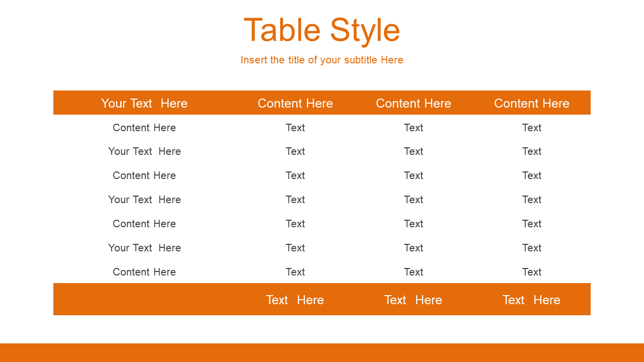Select the orange subtitle line below the title

tap(322, 60)
